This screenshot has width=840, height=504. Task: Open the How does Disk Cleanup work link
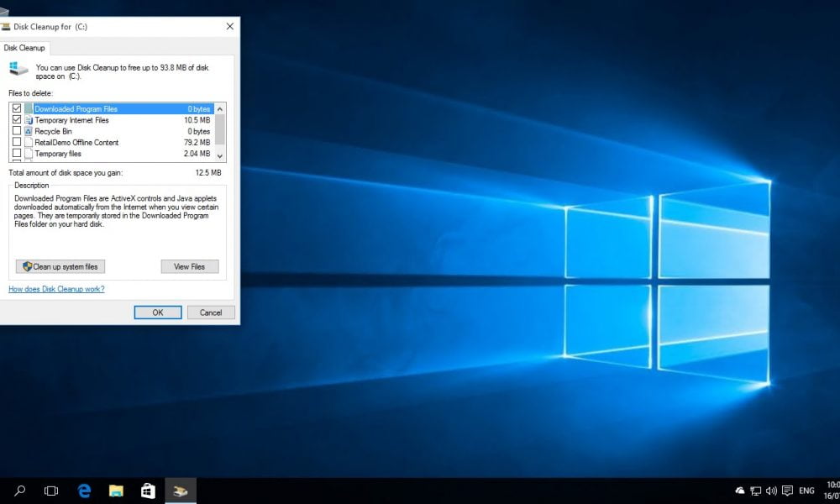(55, 288)
